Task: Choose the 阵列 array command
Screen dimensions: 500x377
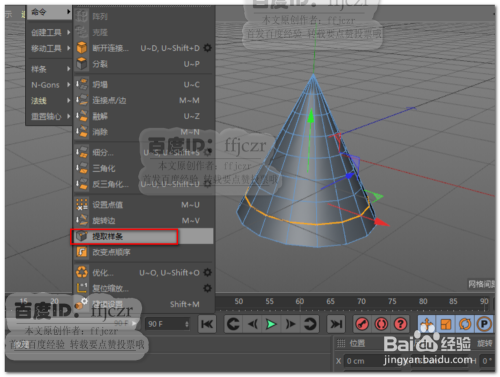Action: pos(143,16)
